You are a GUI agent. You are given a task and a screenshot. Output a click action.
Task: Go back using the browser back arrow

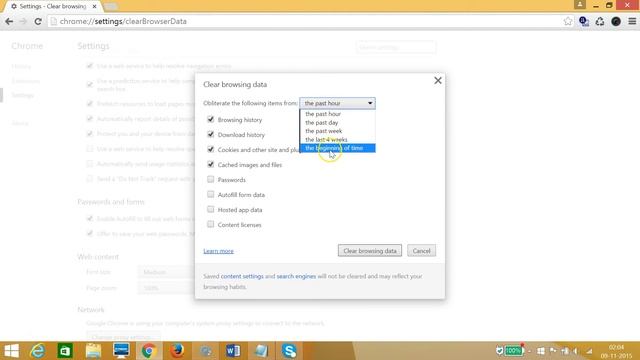tap(9, 21)
